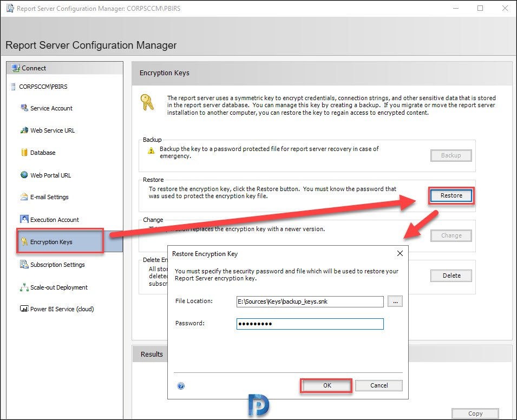This screenshot has height=420, width=517.
Task: Click the Execution Account icon
Action: point(24,219)
